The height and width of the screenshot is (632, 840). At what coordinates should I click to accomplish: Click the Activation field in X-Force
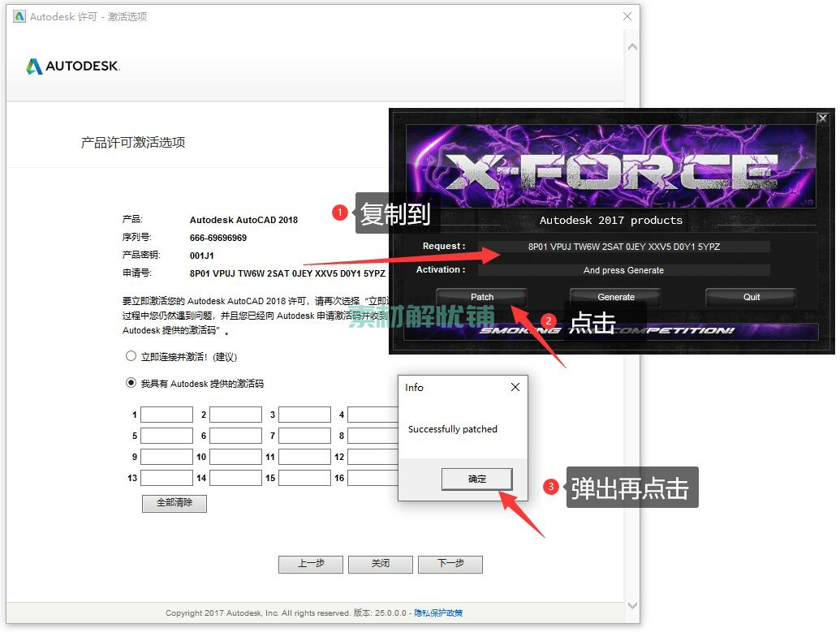click(x=624, y=270)
